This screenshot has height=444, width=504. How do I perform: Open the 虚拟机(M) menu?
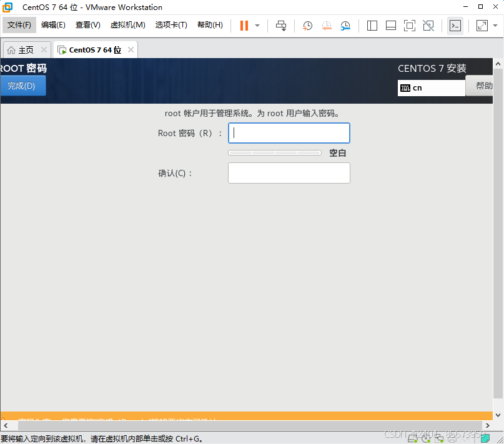point(127,25)
